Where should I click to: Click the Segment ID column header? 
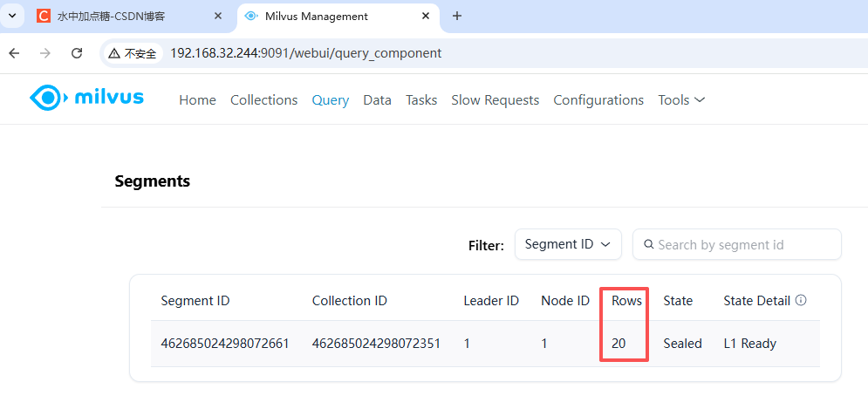195,301
